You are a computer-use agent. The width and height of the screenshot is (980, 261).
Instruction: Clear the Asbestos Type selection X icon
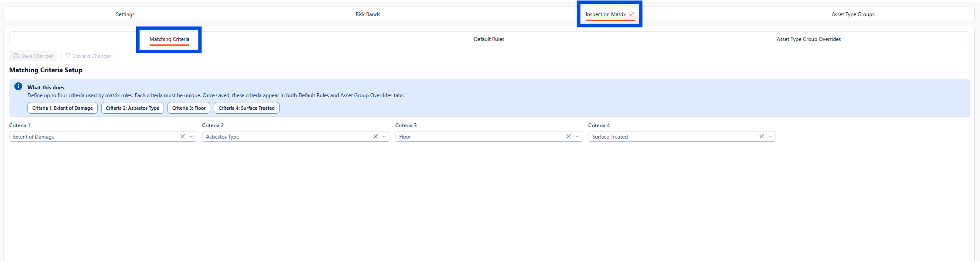[376, 136]
